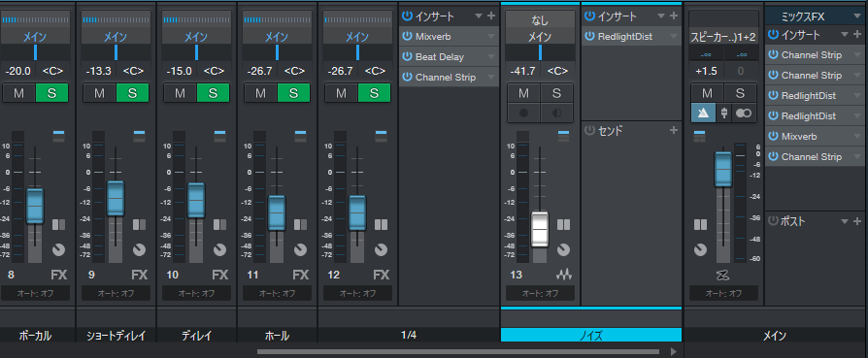The height and width of the screenshot is (358, 868).
Task: Click stereo channel mode icon on channel 13
Action: pos(563,225)
